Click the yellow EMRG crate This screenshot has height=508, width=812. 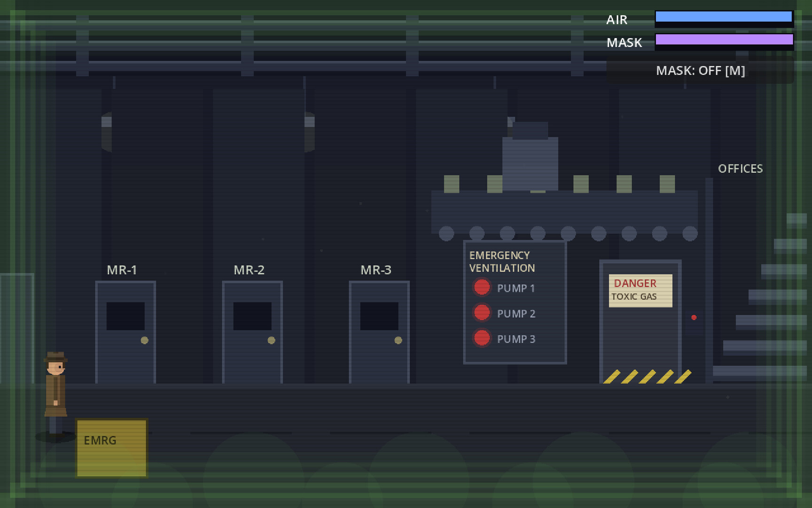(x=111, y=448)
